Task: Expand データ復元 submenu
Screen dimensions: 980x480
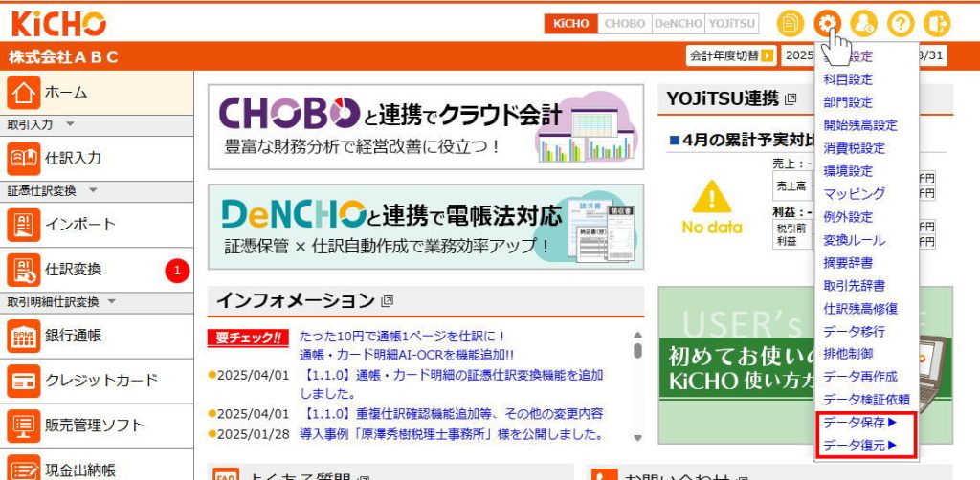Action: click(x=860, y=445)
